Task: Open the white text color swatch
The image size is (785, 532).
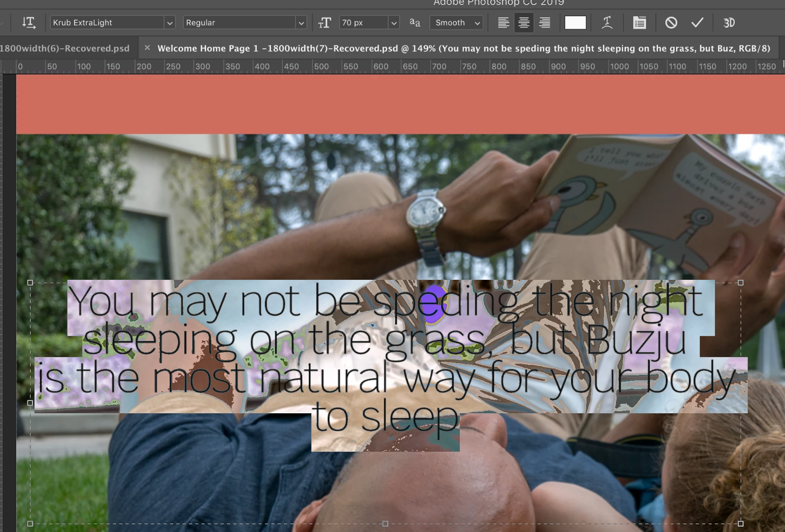Action: tap(575, 23)
